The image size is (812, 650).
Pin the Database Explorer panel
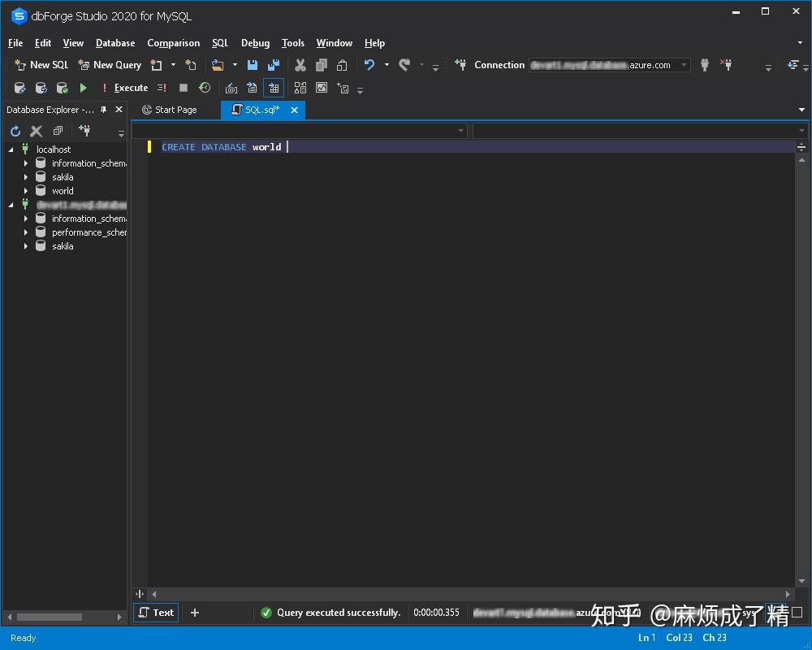tap(104, 109)
